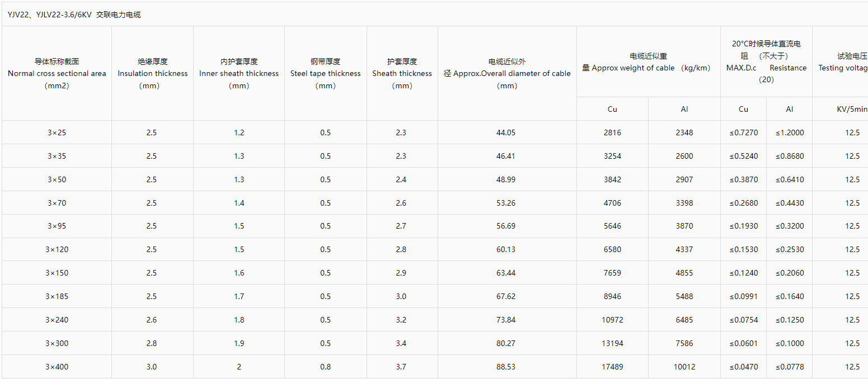The width and height of the screenshot is (868, 379).
Task: Select the 3×400 cross section cell
Action: pyautogui.click(x=57, y=367)
